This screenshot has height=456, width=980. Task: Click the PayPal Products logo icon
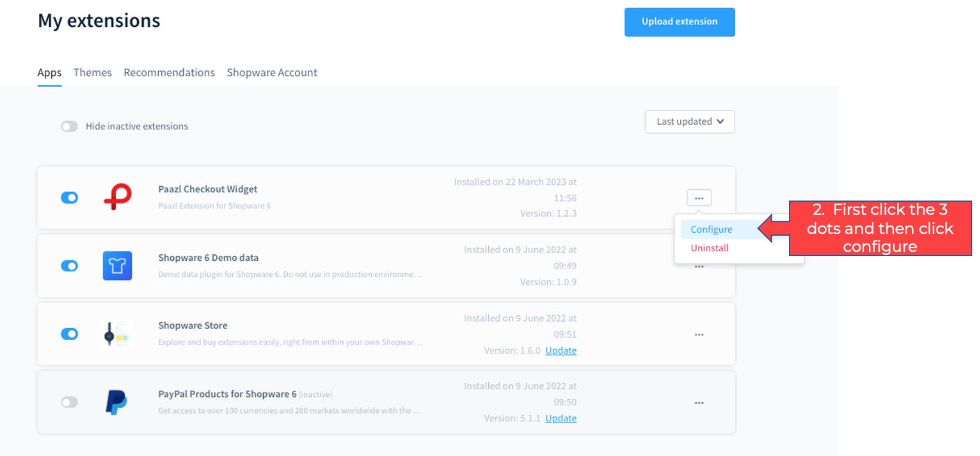(117, 402)
